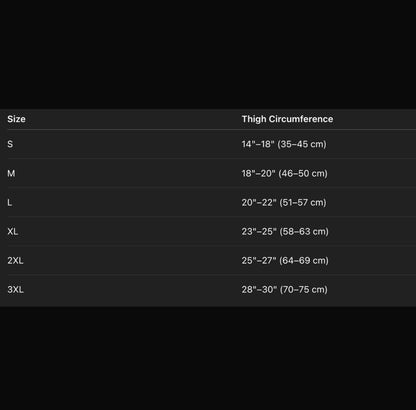This screenshot has width=416, height=410.
Task: Click the 64–69 cm metric value
Action: coord(304,260)
